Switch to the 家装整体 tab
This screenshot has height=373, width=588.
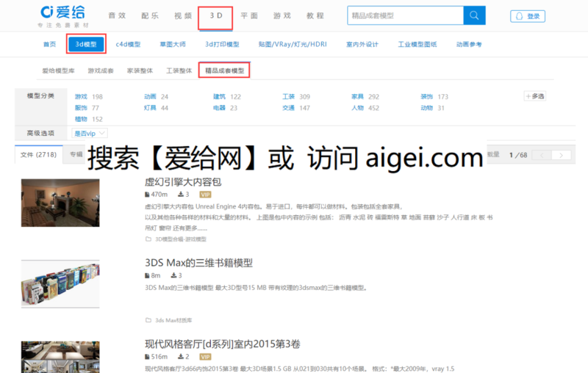coord(140,70)
